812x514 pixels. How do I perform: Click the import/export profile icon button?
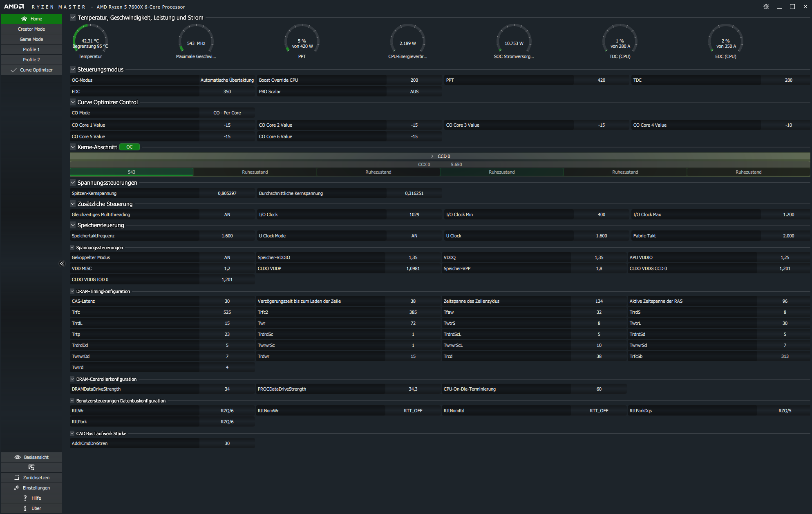31,467
